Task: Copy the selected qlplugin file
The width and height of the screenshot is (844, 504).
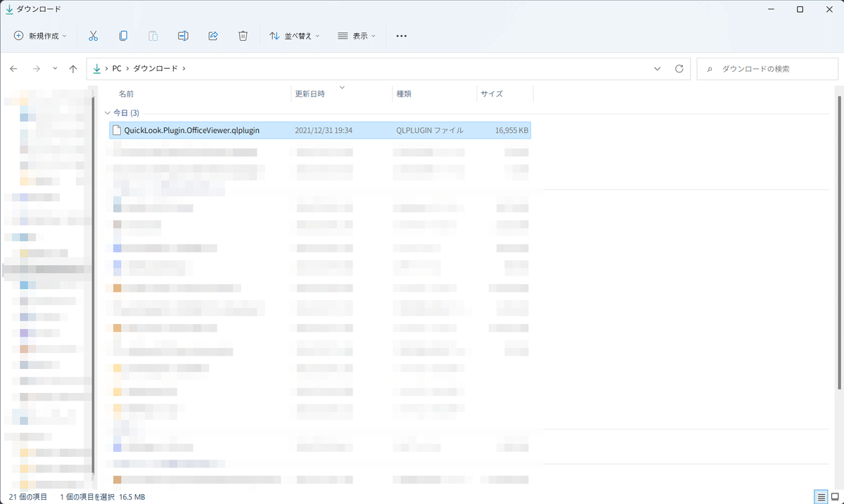Action: tap(123, 35)
